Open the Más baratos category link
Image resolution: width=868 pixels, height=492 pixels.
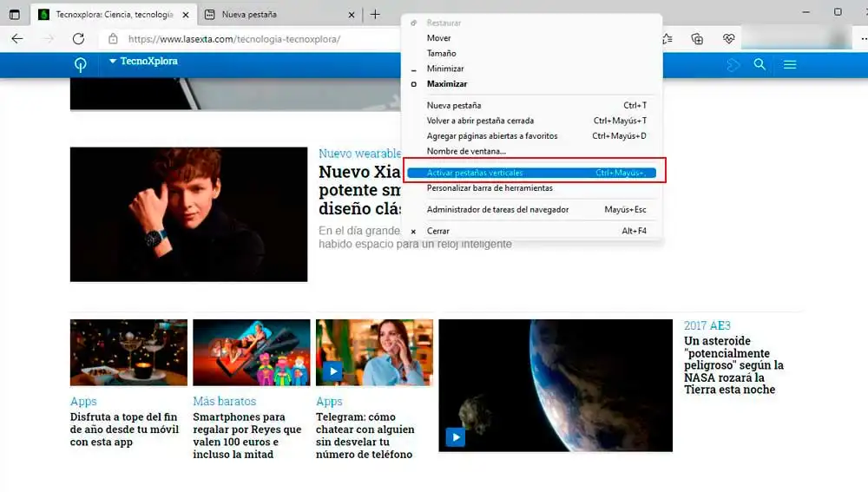225,401
